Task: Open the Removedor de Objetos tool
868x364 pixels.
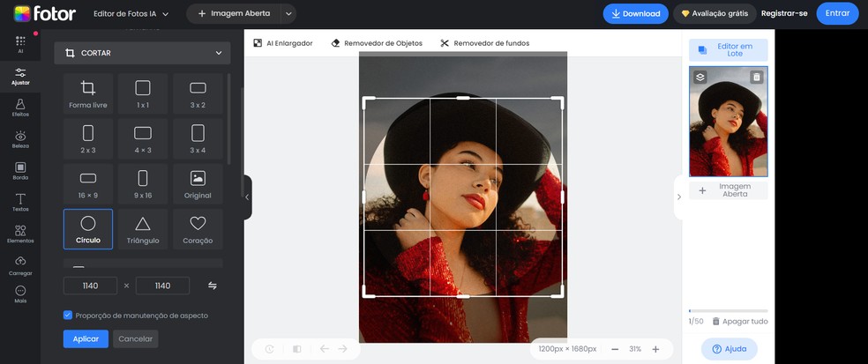Action: click(377, 43)
